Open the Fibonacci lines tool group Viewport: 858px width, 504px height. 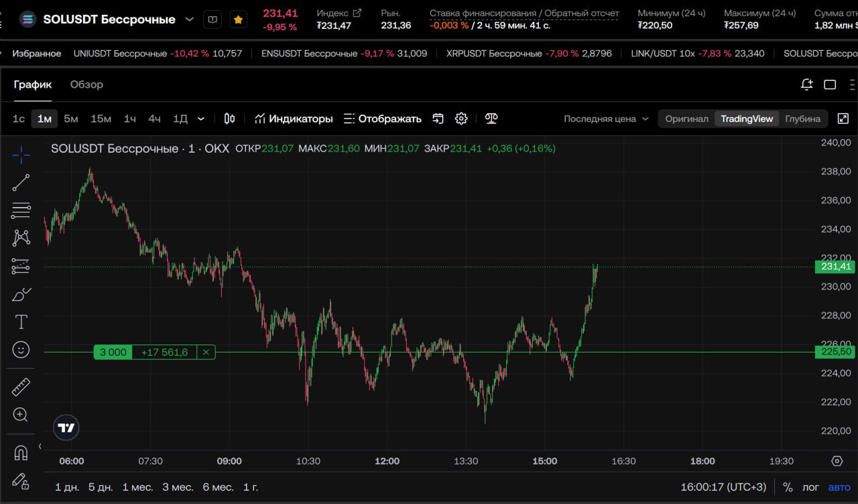point(21,210)
